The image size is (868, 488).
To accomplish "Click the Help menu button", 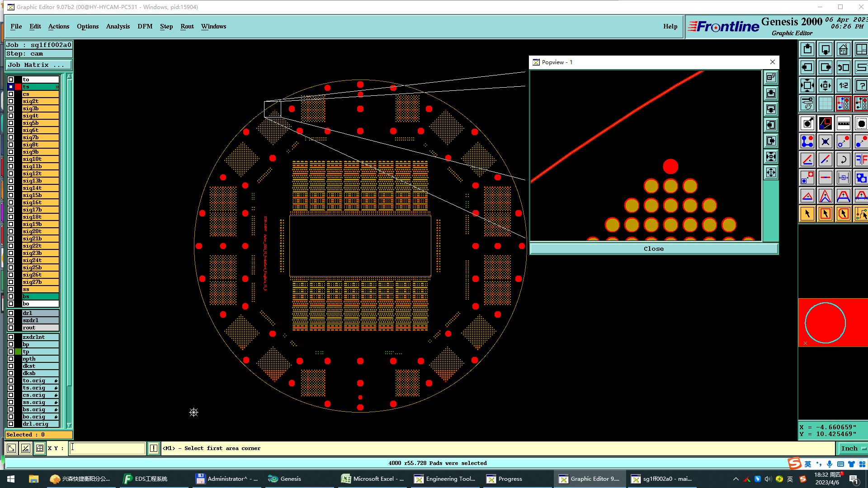I will point(670,26).
